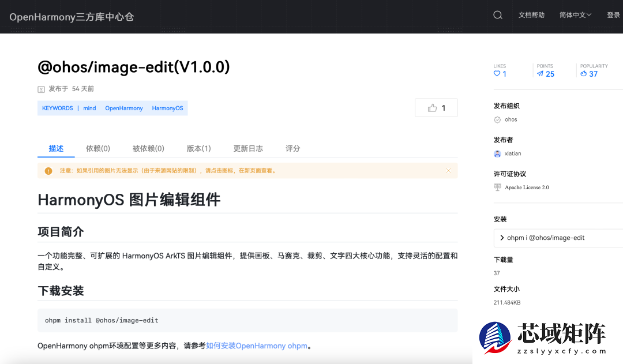Click the calendar icon before 发布于 54 天前
The width and height of the screenshot is (623, 364).
tap(41, 89)
